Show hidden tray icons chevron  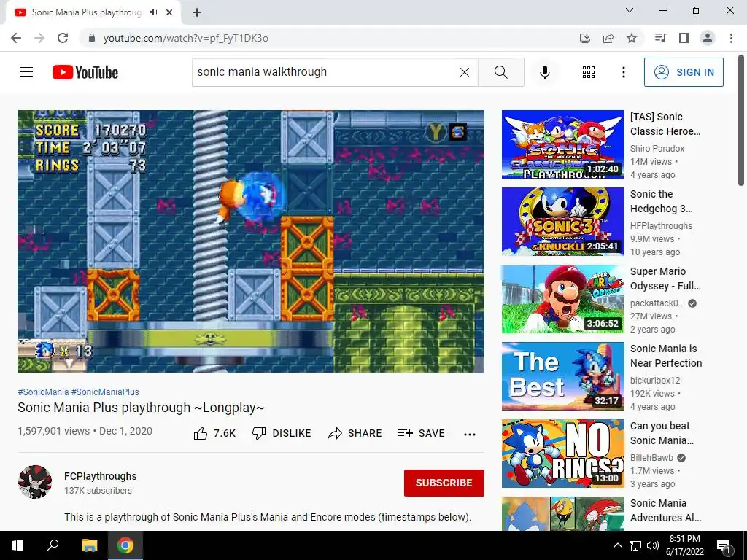click(617, 545)
